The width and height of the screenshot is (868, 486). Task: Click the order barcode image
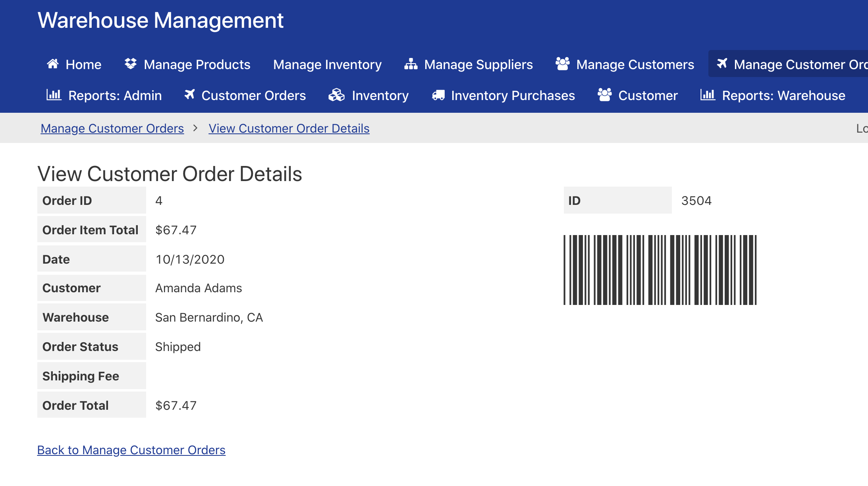(660, 270)
